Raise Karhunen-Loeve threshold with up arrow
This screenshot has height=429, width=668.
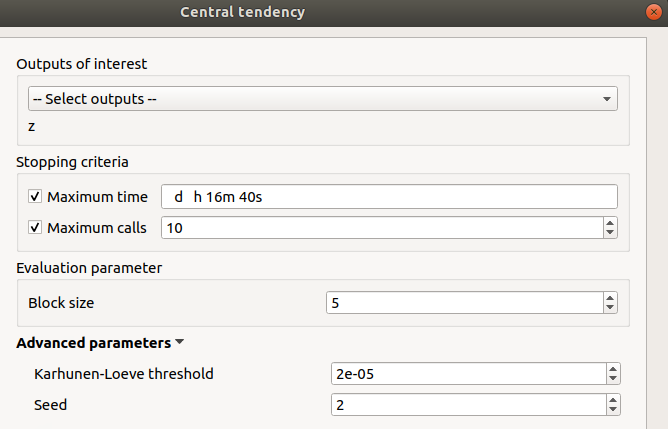(x=612, y=369)
